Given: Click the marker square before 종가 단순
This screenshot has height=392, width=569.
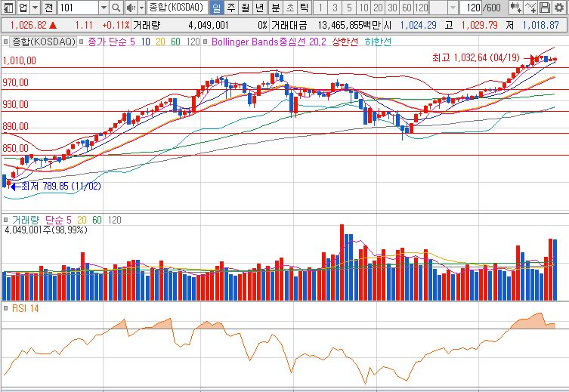Looking at the screenshot, I should pos(82,42).
